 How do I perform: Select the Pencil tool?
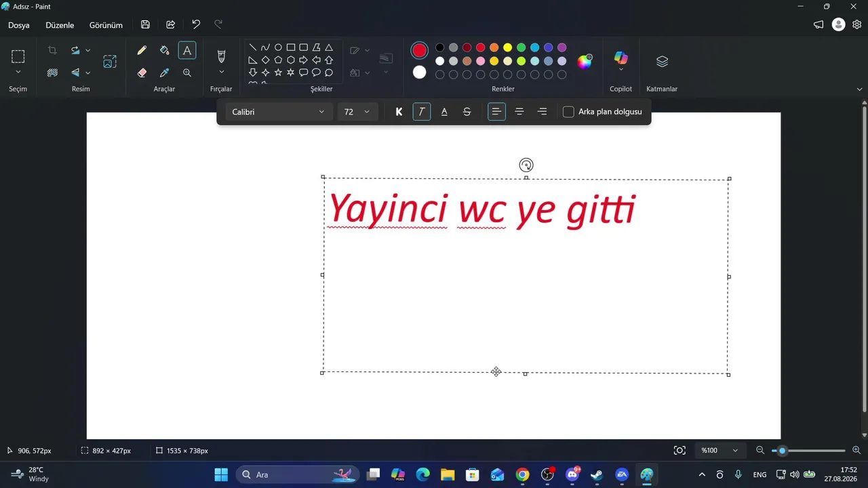pyautogui.click(x=142, y=50)
